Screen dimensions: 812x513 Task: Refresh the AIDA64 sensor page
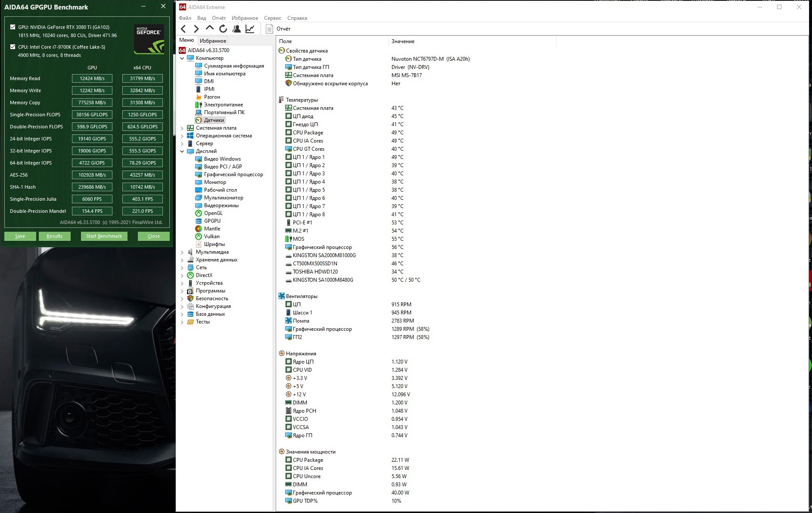click(x=223, y=29)
